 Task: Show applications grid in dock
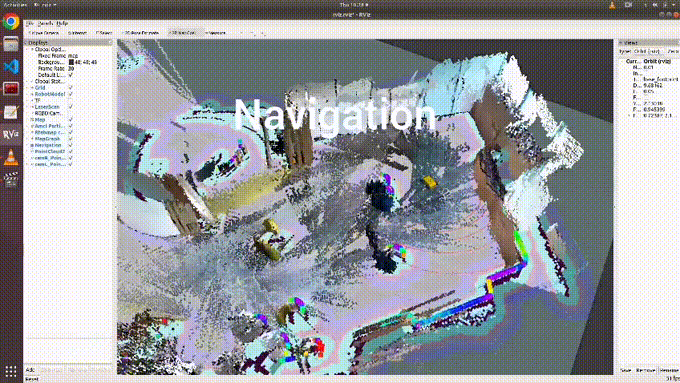(11, 371)
